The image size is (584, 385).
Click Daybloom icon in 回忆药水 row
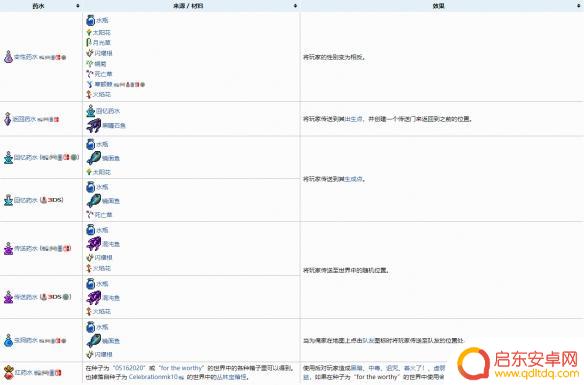coord(89,172)
